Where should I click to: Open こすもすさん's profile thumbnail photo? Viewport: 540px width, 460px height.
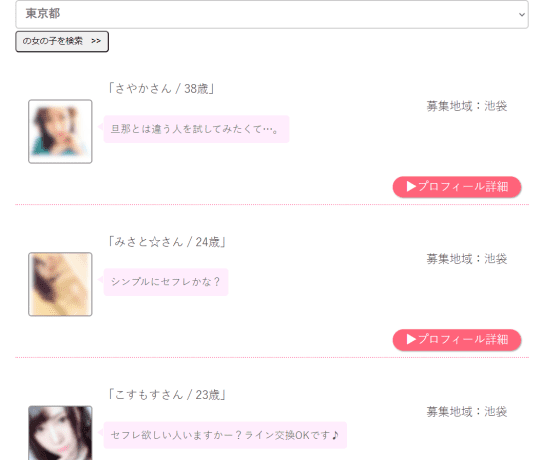pyautogui.click(x=60, y=433)
